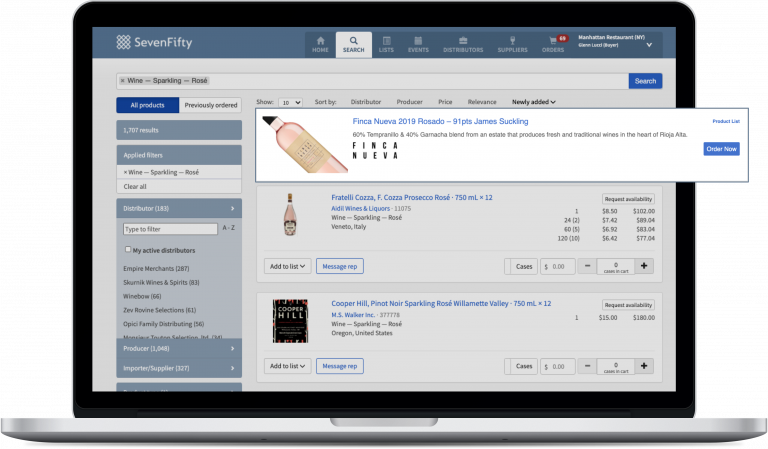768x449 pixels.
Task: Click the Fratelli Cozza bottle thumbnail
Action: 290,214
